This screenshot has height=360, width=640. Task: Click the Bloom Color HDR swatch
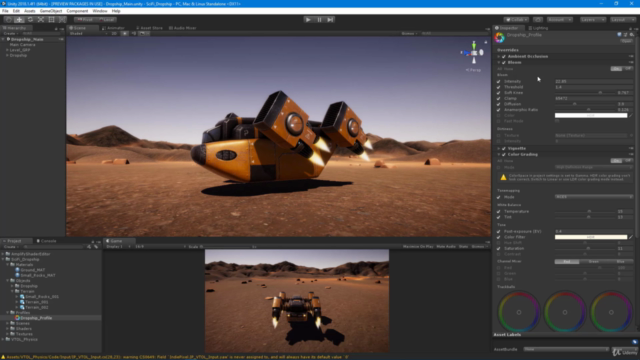point(591,116)
